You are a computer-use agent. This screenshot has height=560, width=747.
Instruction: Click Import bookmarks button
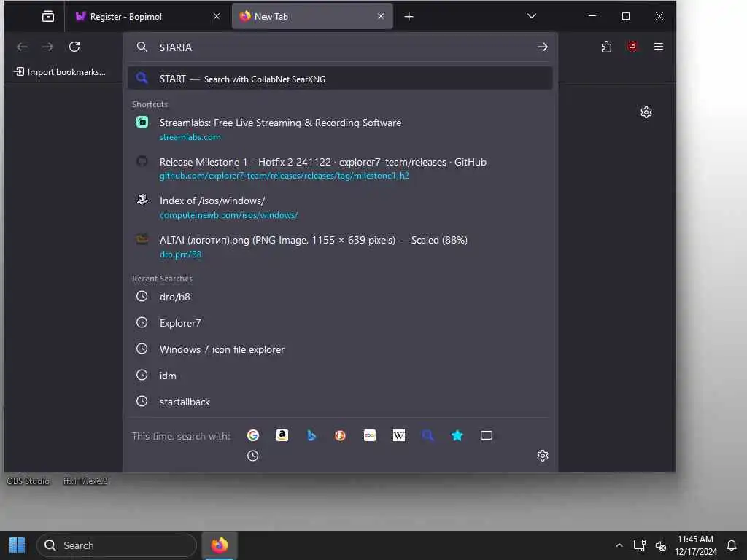pyautogui.click(x=60, y=72)
